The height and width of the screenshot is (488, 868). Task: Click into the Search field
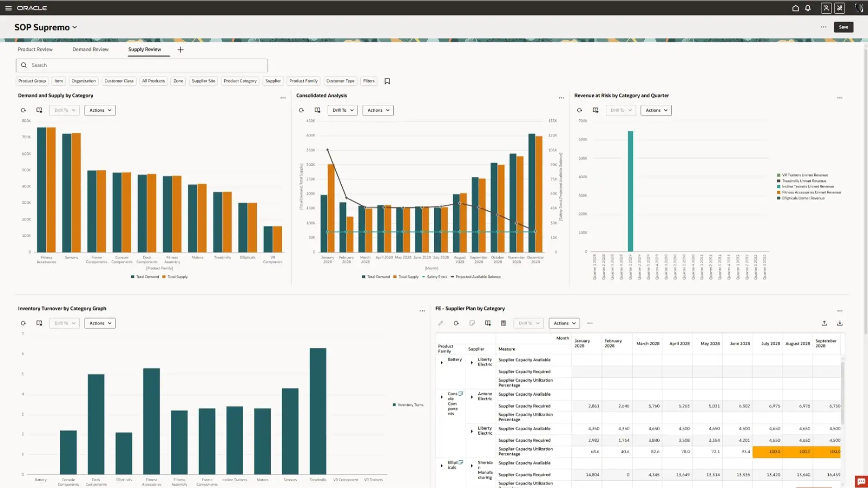point(145,65)
